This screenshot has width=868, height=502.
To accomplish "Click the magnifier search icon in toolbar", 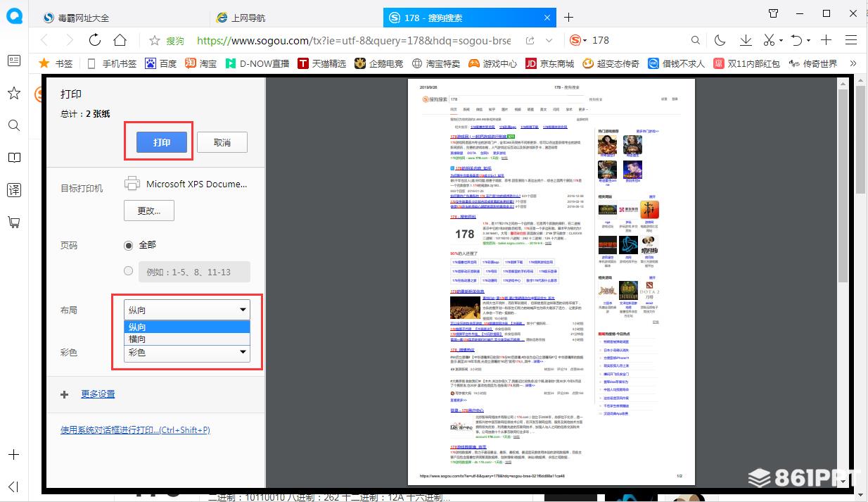I will click(695, 40).
